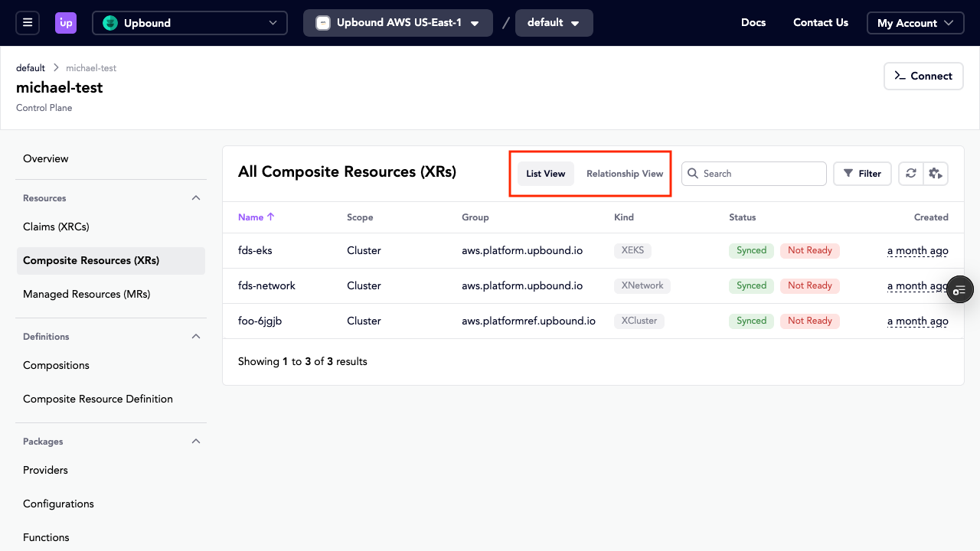Click the Filter button

pos(862,174)
